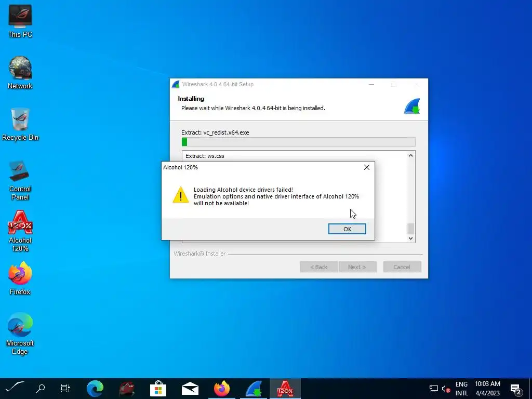Screen dimensions: 532x399
Task: Click the 'Extract: ws.css' log line
Action: (205, 156)
